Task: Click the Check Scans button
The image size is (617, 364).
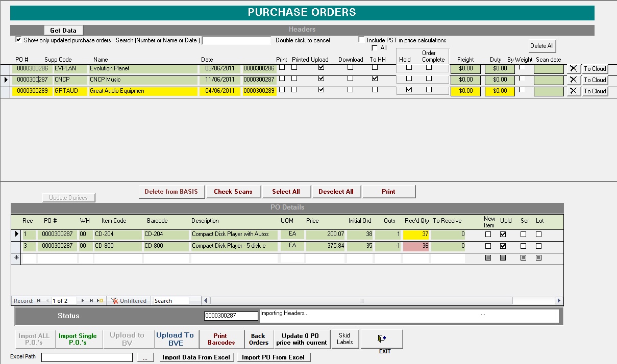Action: coord(233,192)
